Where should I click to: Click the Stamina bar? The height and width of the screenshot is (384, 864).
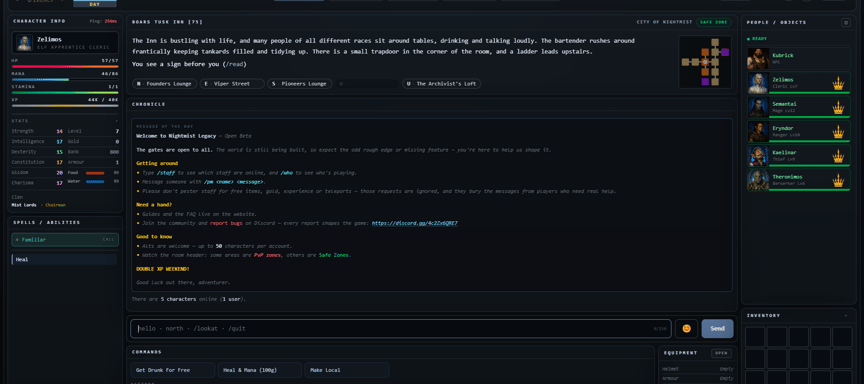point(65,93)
